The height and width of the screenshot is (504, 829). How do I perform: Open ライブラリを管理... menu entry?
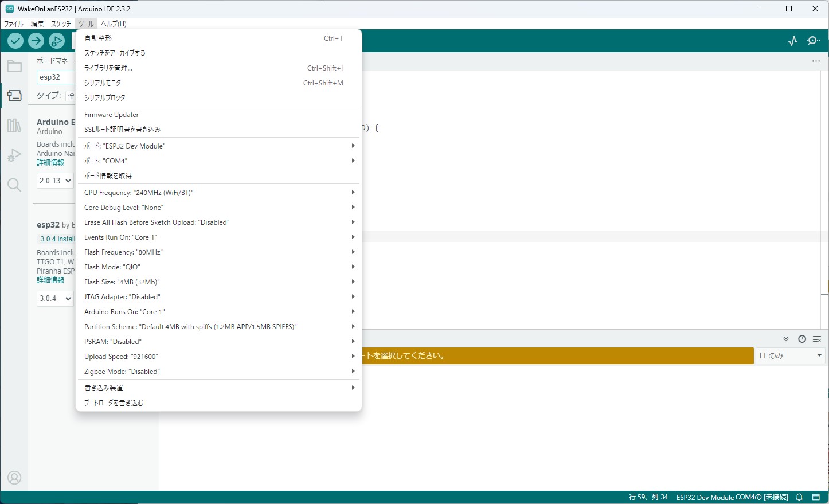(x=218, y=68)
